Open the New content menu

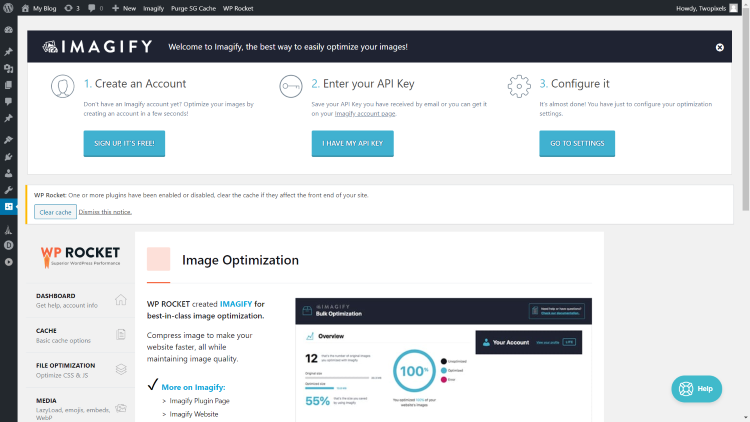pos(124,8)
